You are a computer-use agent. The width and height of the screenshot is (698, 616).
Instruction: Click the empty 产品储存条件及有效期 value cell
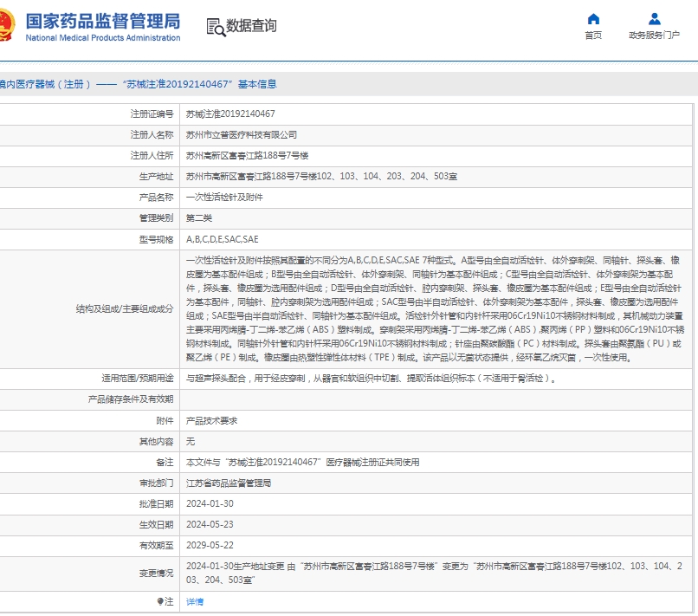click(436, 399)
